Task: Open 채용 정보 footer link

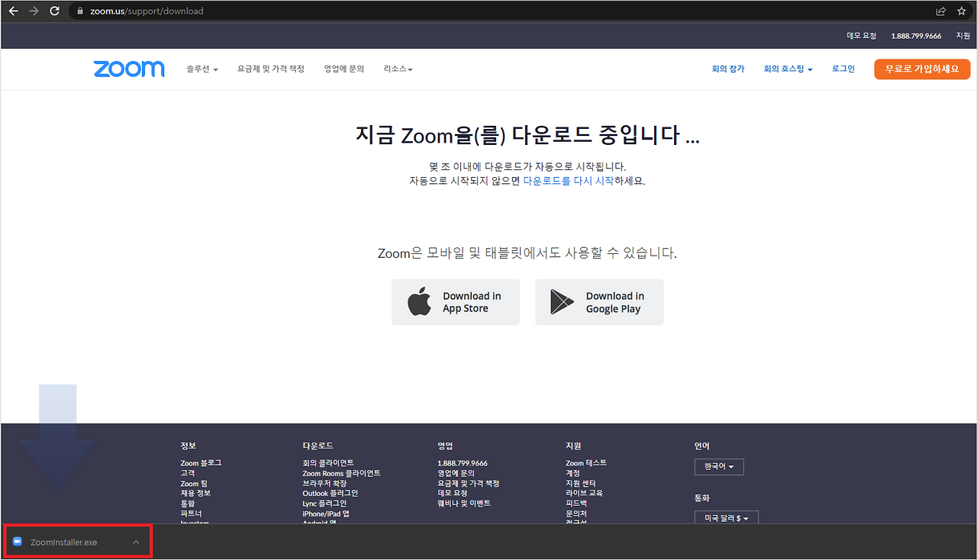Action: (x=195, y=493)
